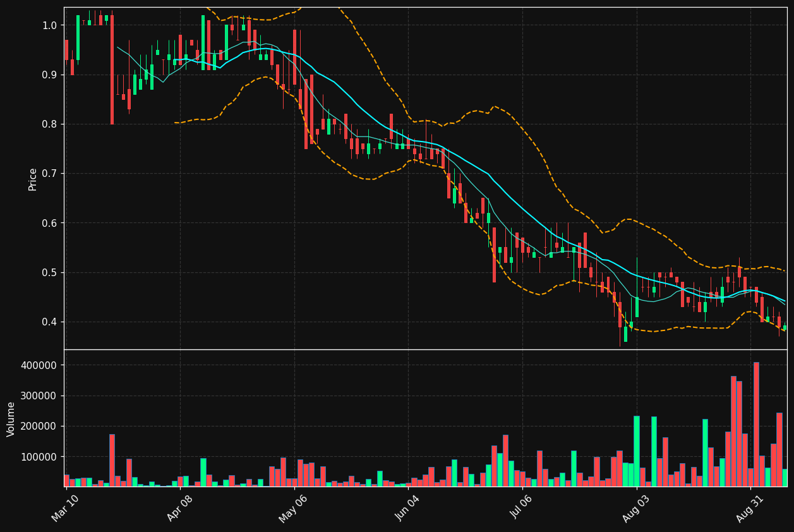This screenshot has width=794, height=532.
Task: Click the 'Volume' axis title
Action: [x=11, y=419]
